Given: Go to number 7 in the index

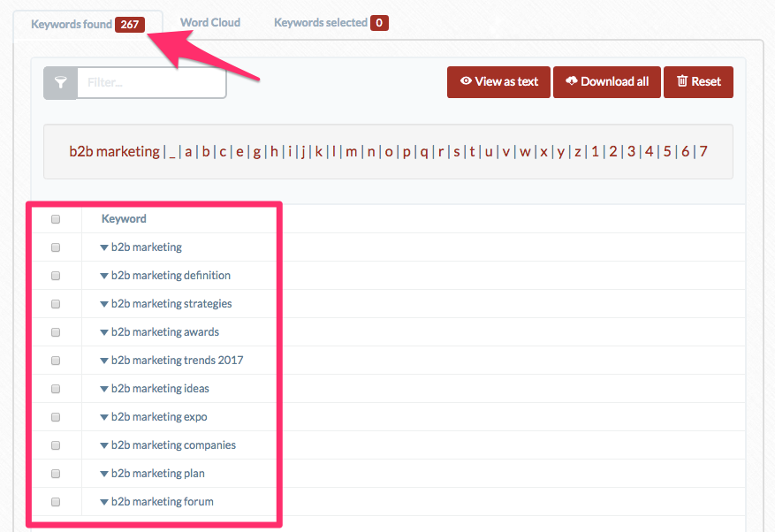Looking at the screenshot, I should [703, 151].
